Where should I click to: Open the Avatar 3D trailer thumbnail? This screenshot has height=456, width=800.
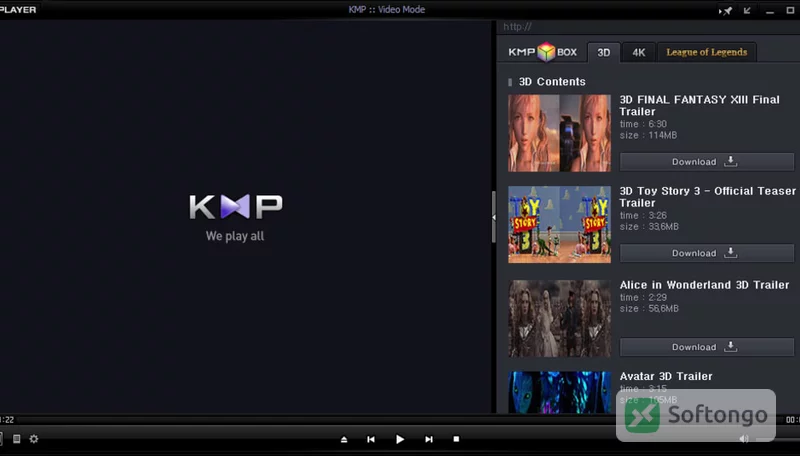[x=559, y=392]
